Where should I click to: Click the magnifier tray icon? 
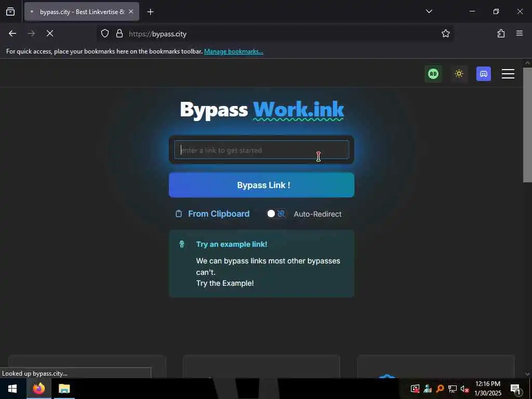coord(440,389)
